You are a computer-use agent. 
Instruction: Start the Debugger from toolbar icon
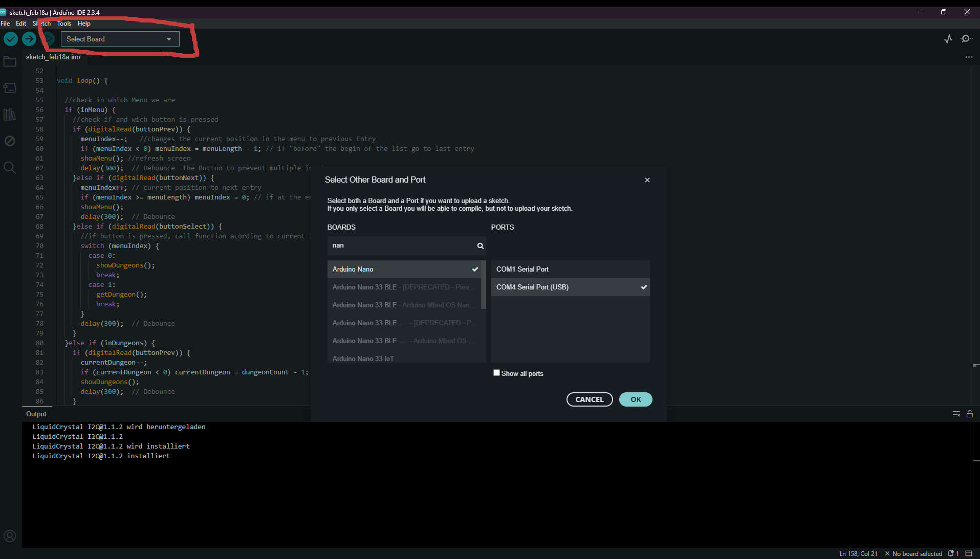point(48,39)
